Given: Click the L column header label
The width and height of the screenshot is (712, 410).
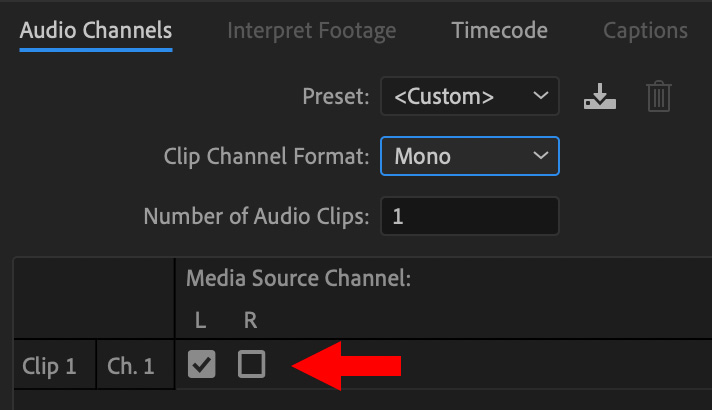Looking at the screenshot, I should pos(200,321).
